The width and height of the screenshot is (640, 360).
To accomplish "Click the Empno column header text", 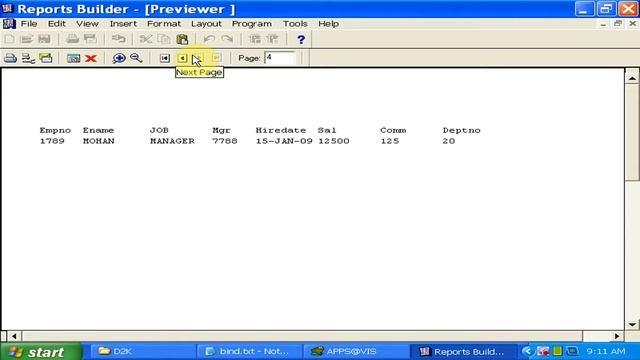I will click(x=55, y=130).
